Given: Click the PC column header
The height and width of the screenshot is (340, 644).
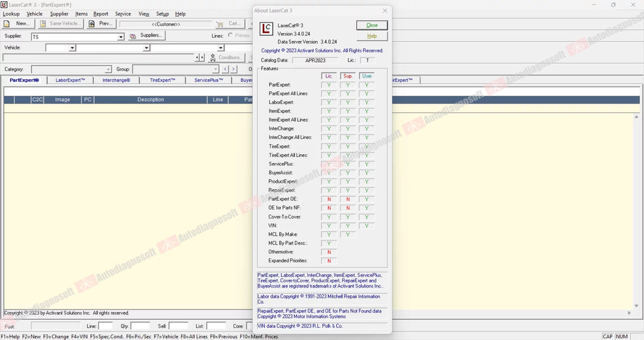Looking at the screenshot, I should 88,99.
